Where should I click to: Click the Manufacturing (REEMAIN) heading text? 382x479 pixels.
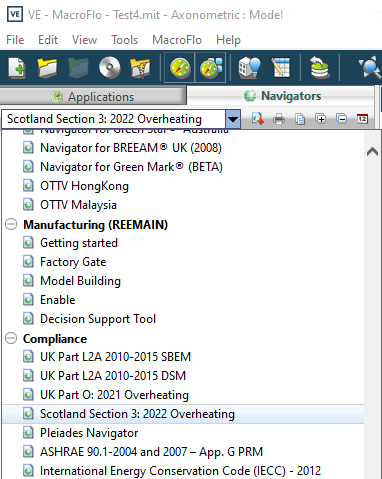(x=95, y=224)
